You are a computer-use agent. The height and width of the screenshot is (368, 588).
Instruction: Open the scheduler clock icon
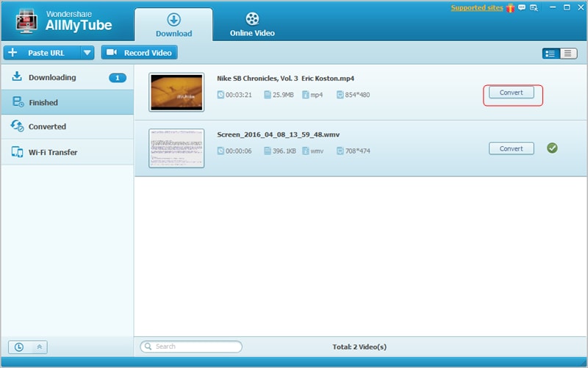coord(19,347)
